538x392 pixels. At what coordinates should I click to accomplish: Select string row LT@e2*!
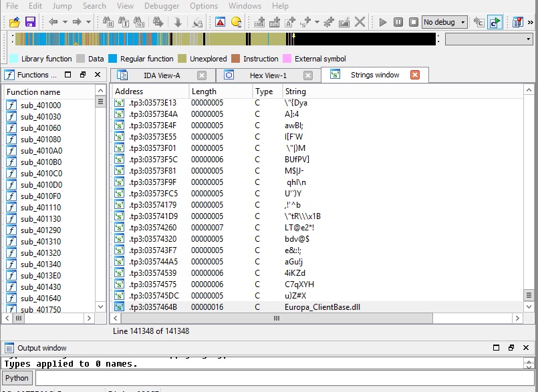317,227
